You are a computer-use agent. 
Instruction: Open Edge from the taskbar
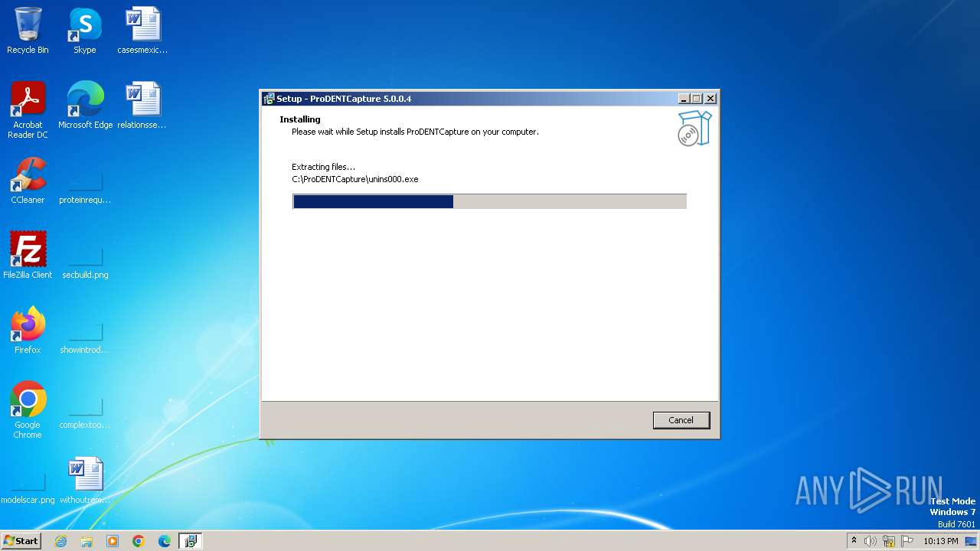pos(165,541)
